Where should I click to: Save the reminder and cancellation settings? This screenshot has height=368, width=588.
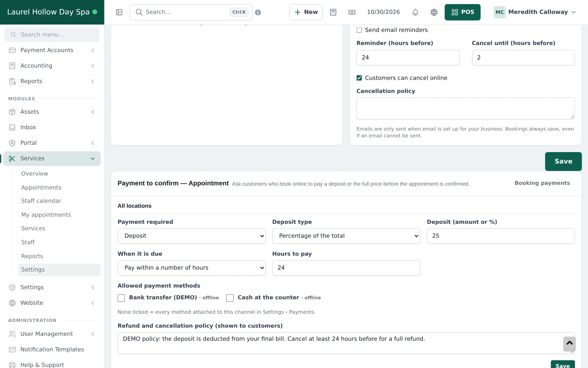[563, 161]
